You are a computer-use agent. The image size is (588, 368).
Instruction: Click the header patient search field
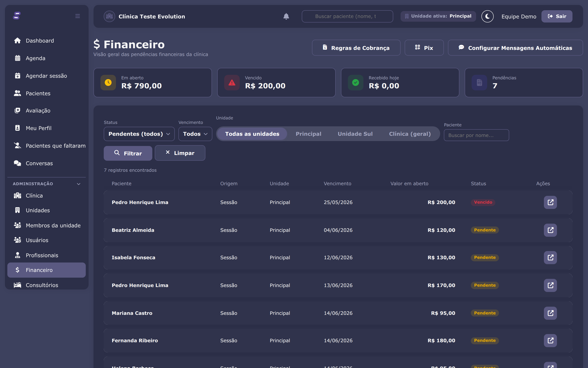[x=347, y=16]
